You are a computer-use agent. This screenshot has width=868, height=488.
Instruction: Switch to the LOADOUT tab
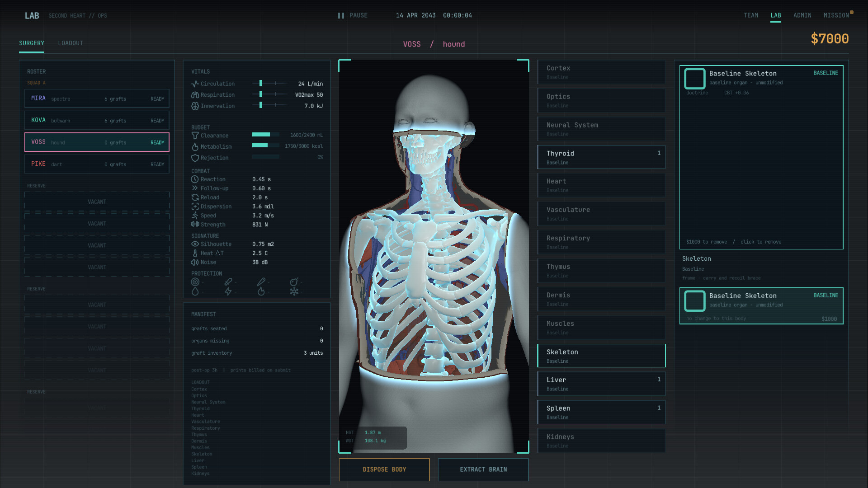click(x=71, y=43)
